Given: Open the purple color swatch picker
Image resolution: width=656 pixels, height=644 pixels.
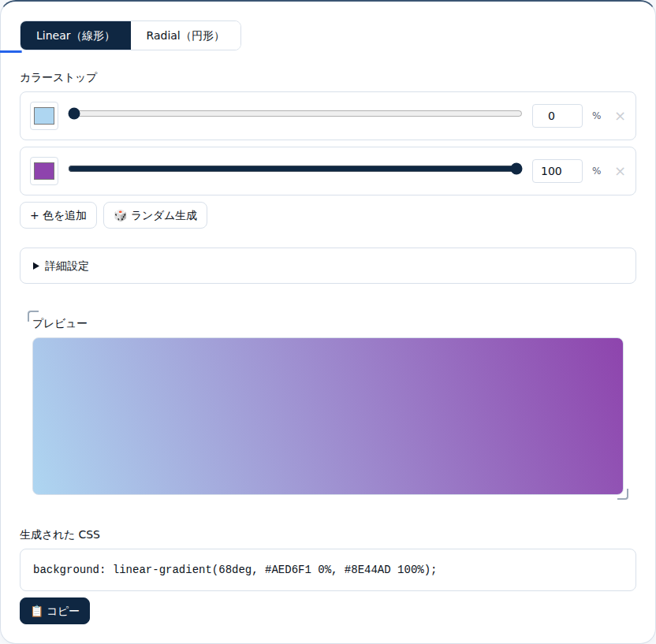Looking at the screenshot, I should click(x=44, y=171).
